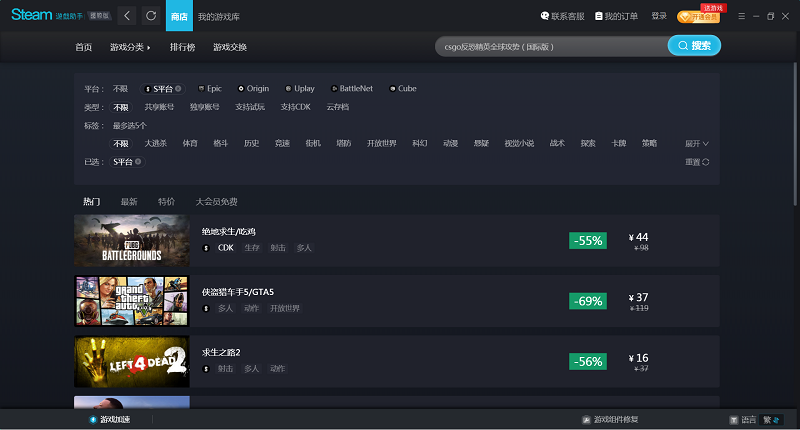The height and width of the screenshot is (430, 800).
Task: Switch to 大会员免费 tab
Action: [216, 202]
